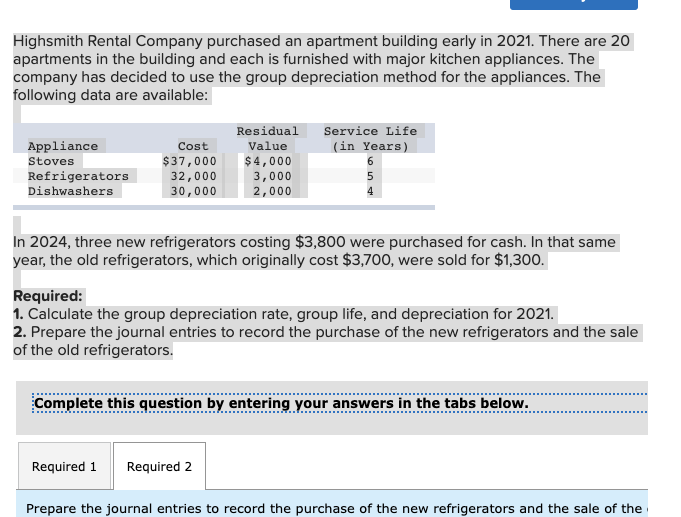This screenshot has height=517, width=681.
Task: Click the Dishwashers row label
Action: click(71, 191)
